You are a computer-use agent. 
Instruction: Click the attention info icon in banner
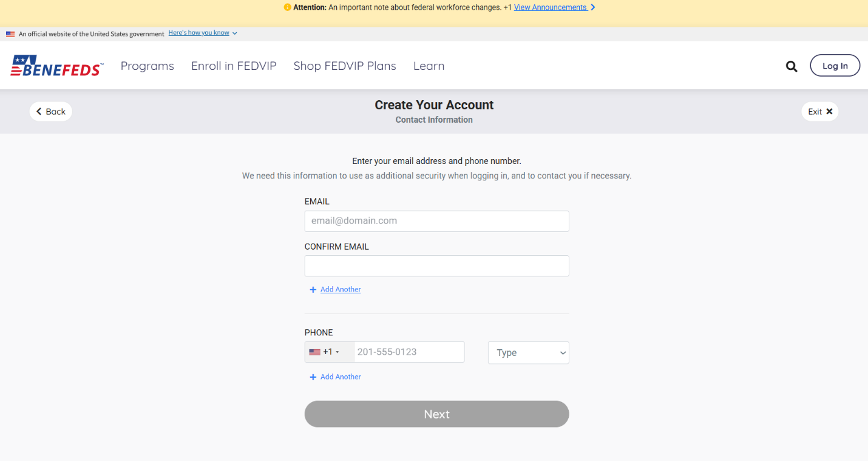288,7
